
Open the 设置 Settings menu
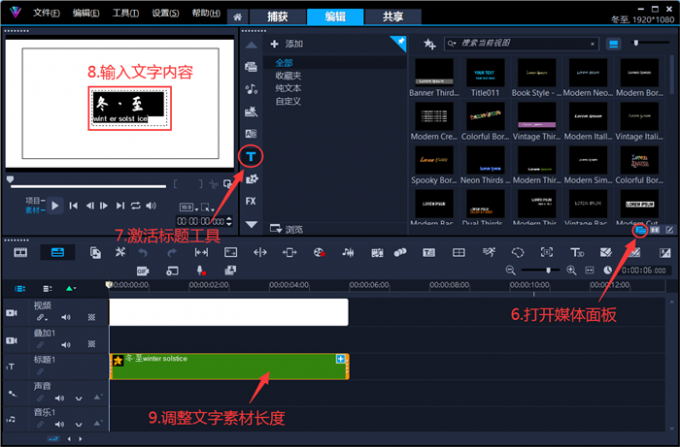click(166, 13)
